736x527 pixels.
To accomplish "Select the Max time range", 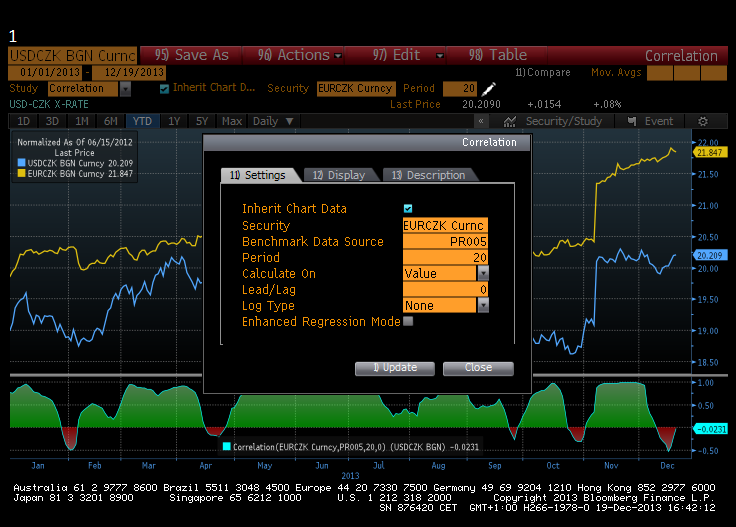I will pos(232,121).
